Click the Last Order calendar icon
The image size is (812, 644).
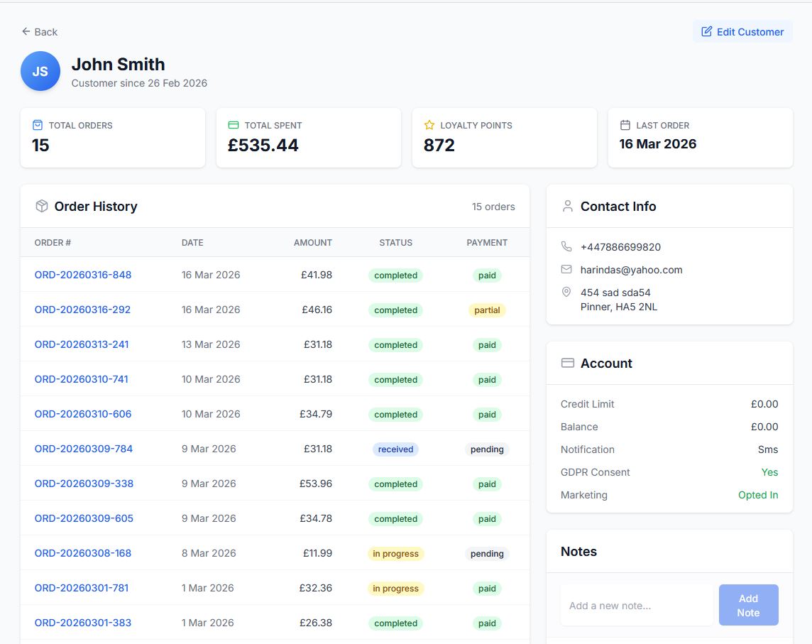(625, 125)
